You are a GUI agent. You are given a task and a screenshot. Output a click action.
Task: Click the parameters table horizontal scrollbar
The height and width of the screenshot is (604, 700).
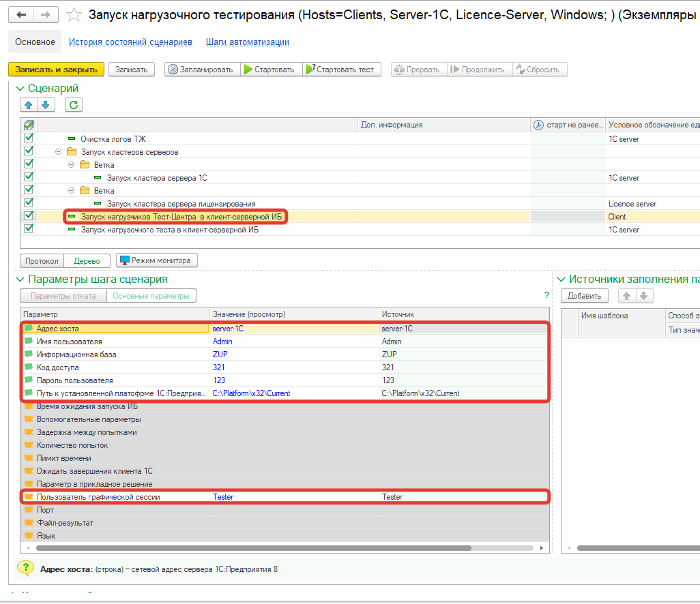[252, 547]
